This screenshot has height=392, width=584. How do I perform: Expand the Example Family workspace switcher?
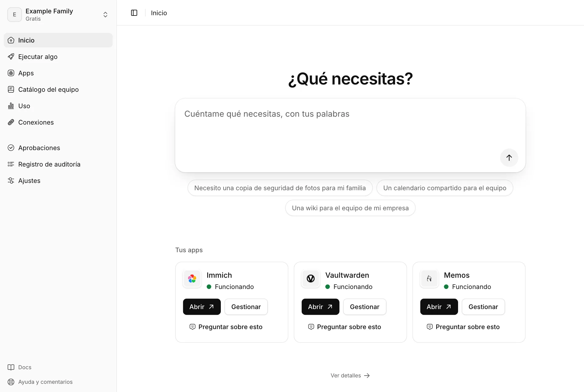58,15
